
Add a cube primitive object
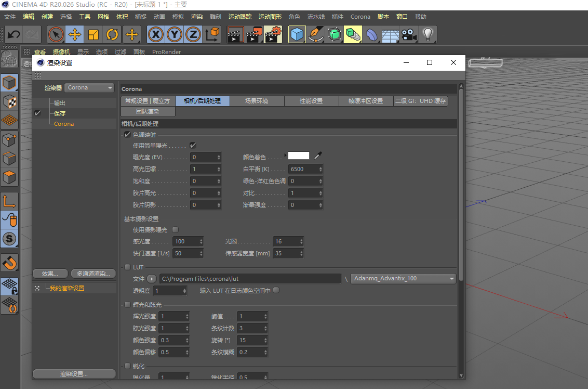[297, 35]
